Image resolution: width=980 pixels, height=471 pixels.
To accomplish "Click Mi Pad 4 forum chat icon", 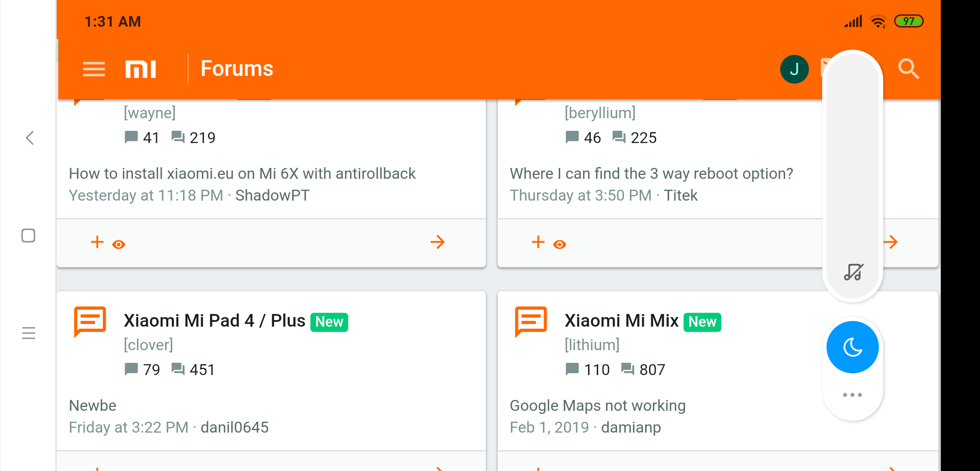I will point(90,322).
